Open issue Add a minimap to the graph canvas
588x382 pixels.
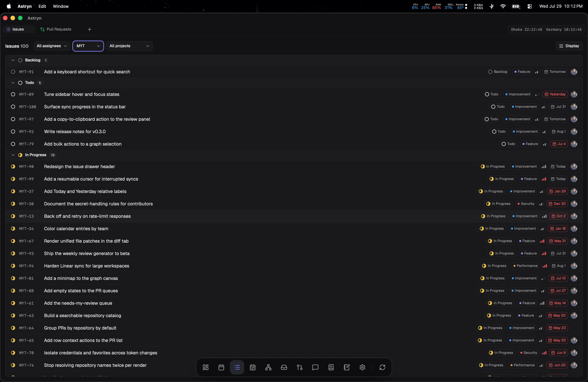point(81,278)
